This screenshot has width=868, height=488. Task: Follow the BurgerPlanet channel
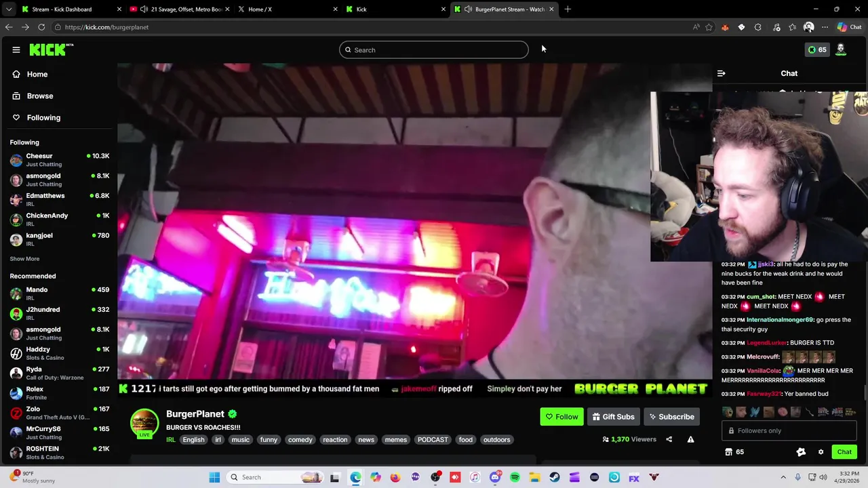coord(561,417)
